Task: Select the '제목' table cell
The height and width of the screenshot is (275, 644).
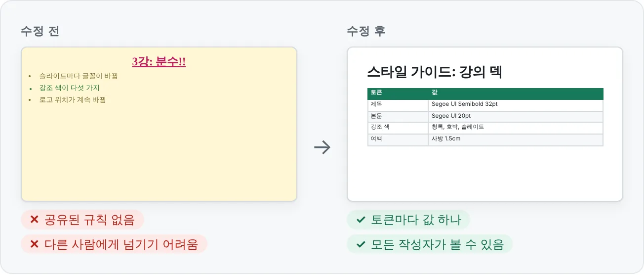Action: tap(398, 105)
